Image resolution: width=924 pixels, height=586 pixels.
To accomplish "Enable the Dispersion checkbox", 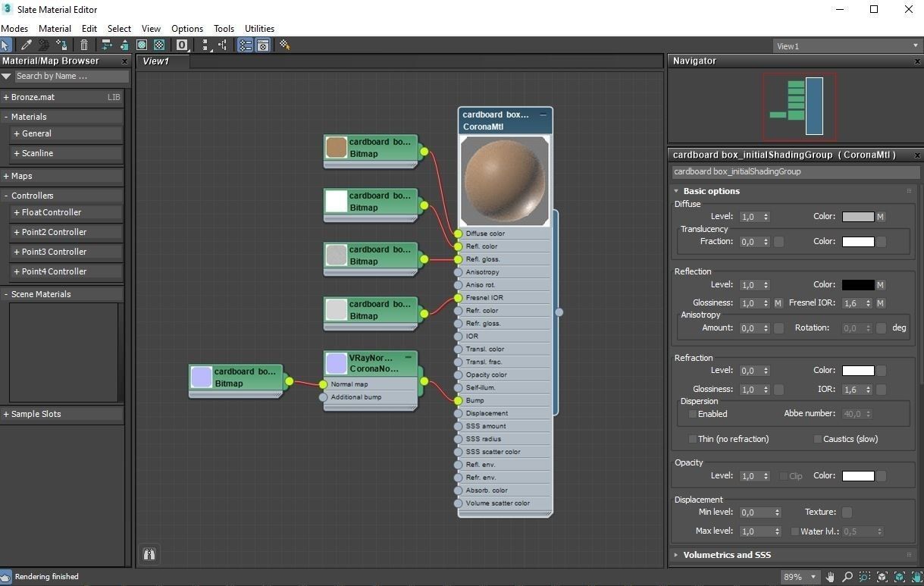I will click(692, 414).
